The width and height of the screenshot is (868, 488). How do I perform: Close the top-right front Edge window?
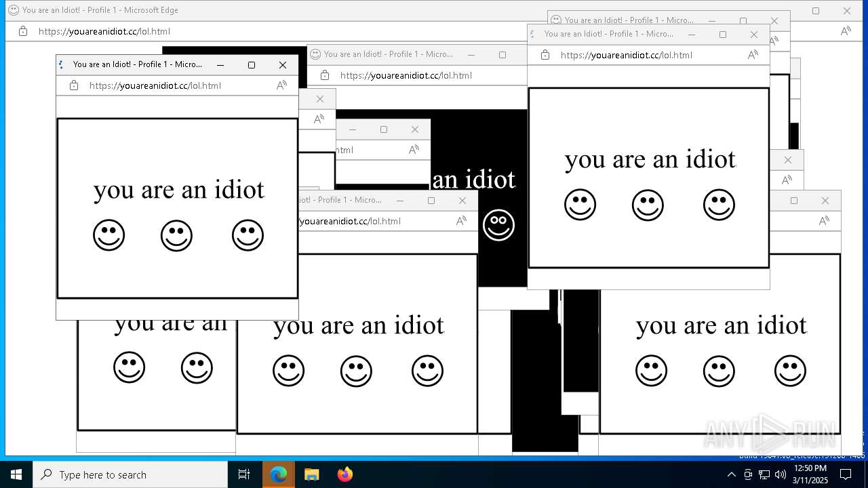[x=753, y=34]
